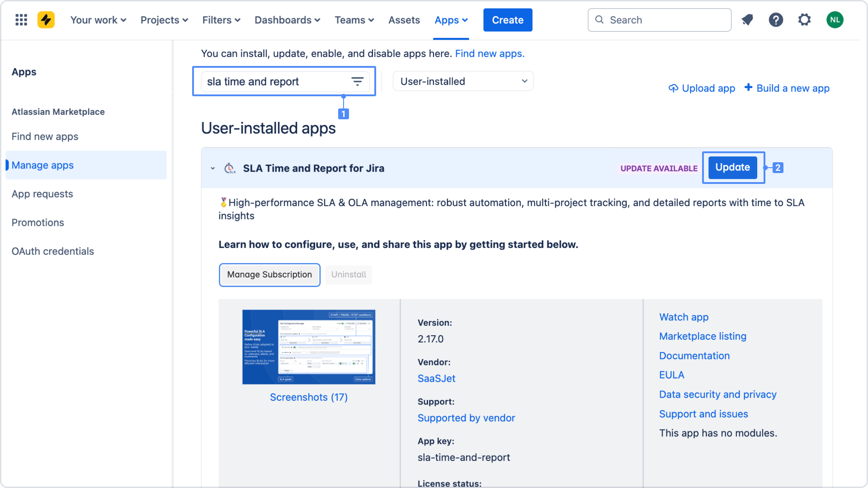Go to Assets in top navigation

pyautogui.click(x=404, y=20)
